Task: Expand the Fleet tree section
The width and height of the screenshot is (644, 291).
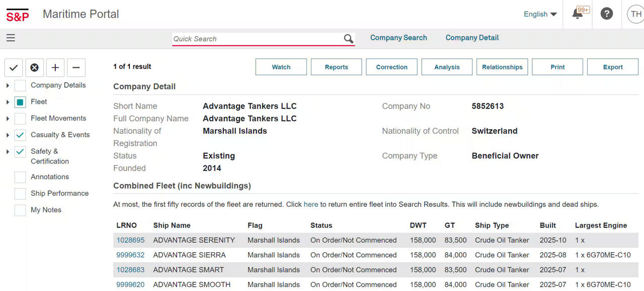Action: tap(8, 102)
